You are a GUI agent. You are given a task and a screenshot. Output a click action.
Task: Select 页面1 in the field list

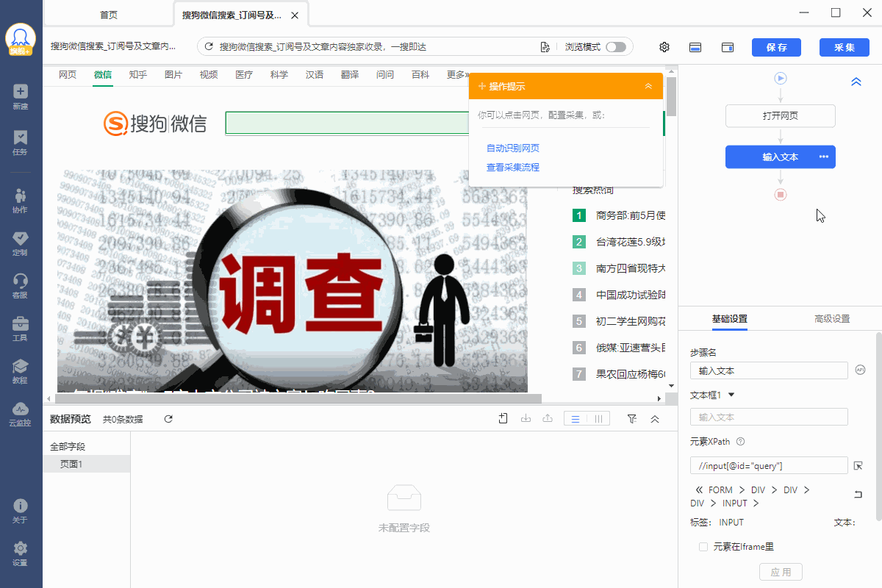coord(87,464)
